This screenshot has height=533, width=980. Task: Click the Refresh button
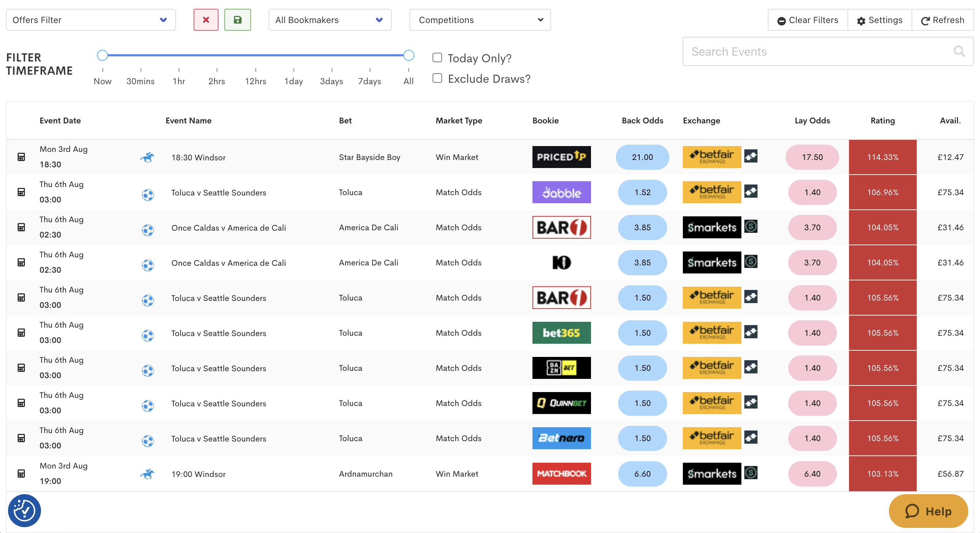[x=942, y=20]
